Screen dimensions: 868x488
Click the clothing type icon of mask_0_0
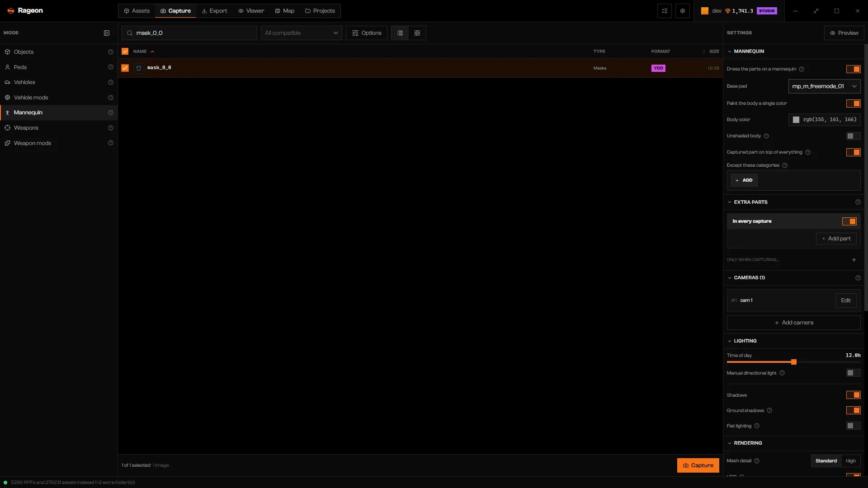point(139,68)
